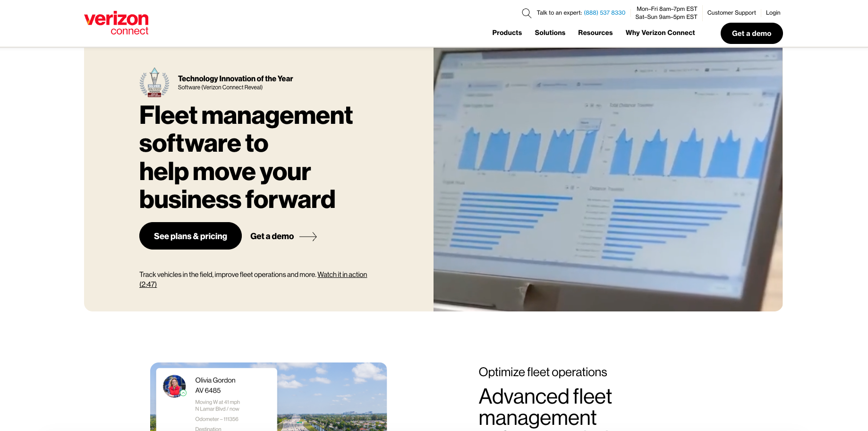Click the Moving W at 41 mph status
868x431 pixels.
pos(218,402)
